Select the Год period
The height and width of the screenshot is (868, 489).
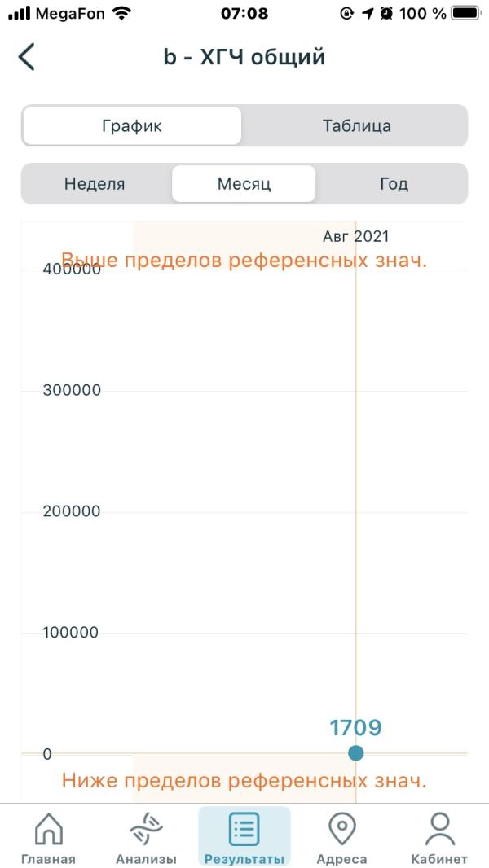(393, 184)
